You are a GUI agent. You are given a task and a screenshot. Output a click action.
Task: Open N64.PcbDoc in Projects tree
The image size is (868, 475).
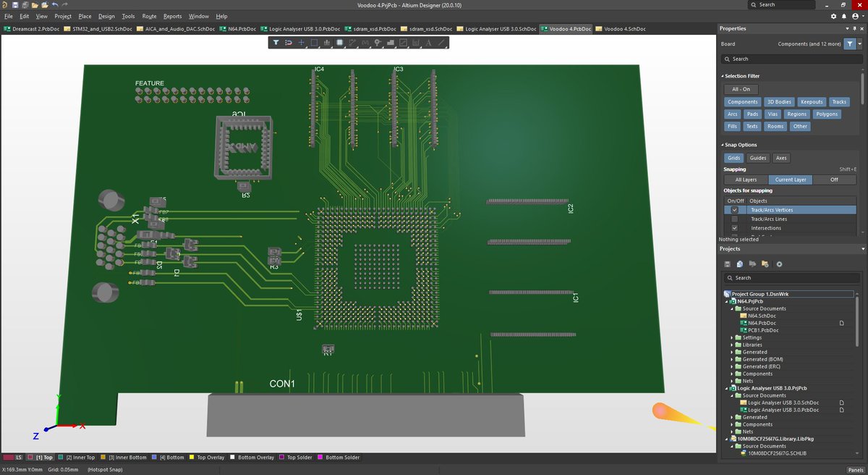point(762,323)
